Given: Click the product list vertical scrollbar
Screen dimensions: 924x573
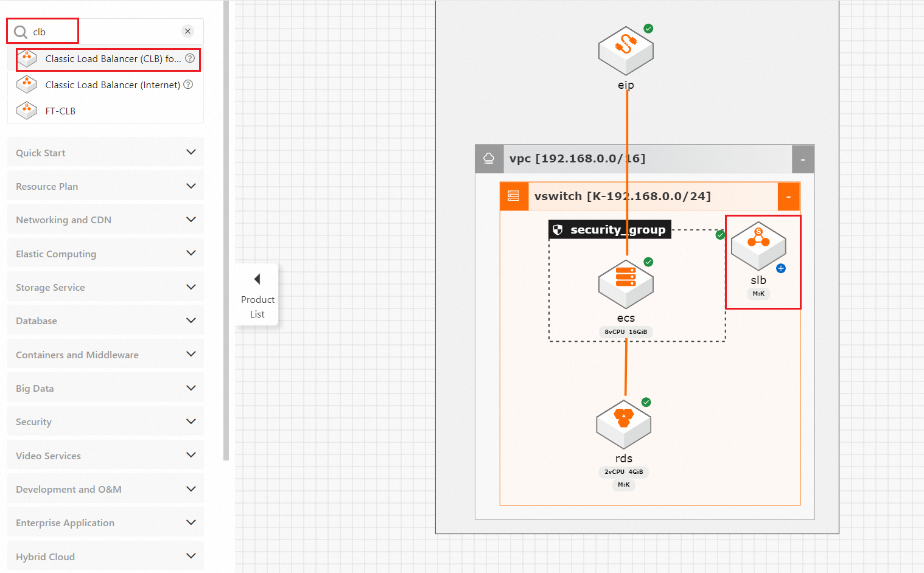Looking at the screenshot, I should pyautogui.click(x=226, y=230).
